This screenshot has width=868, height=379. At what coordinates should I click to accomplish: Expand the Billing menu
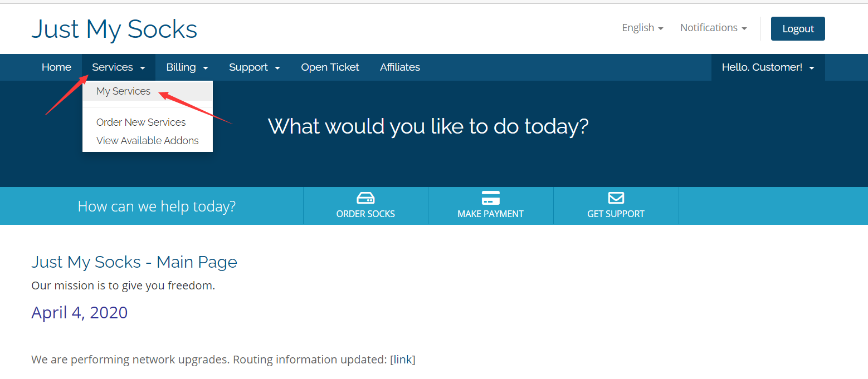tap(187, 67)
